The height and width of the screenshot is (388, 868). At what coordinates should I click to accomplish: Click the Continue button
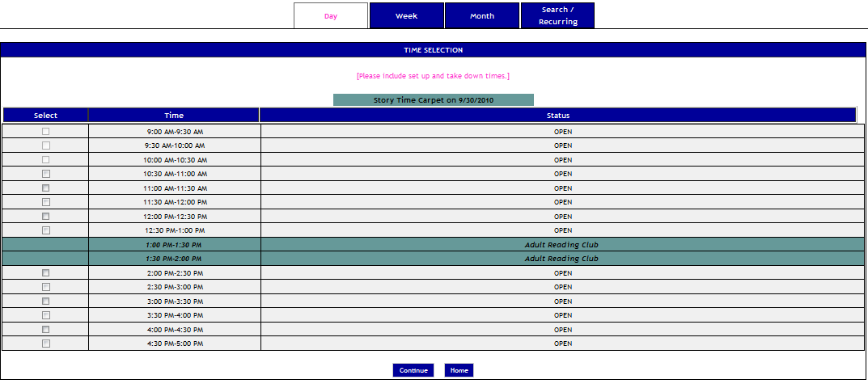tap(413, 370)
